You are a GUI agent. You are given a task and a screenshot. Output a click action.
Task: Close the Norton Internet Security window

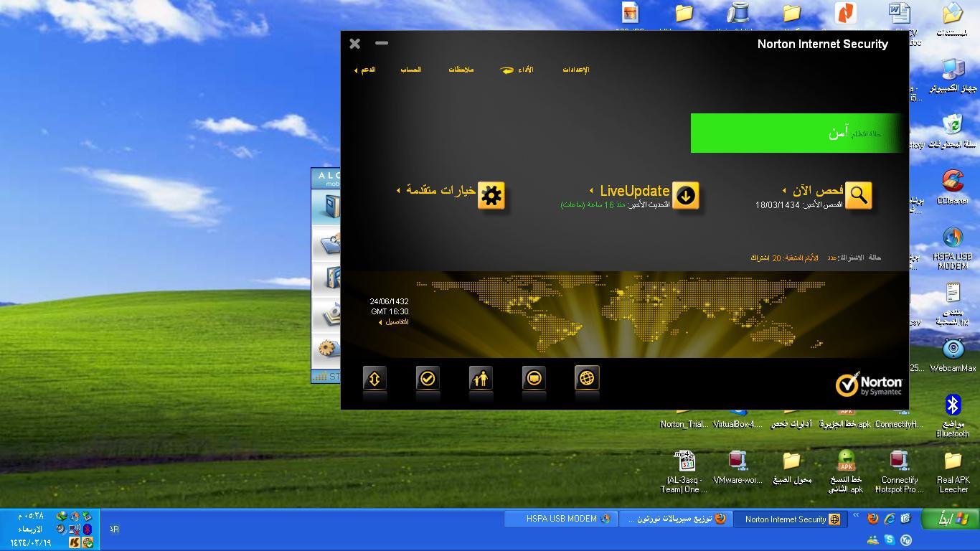click(x=354, y=43)
